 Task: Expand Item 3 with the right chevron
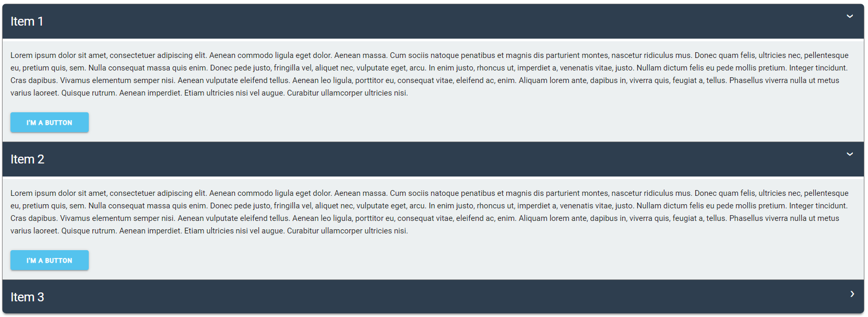coord(852,294)
